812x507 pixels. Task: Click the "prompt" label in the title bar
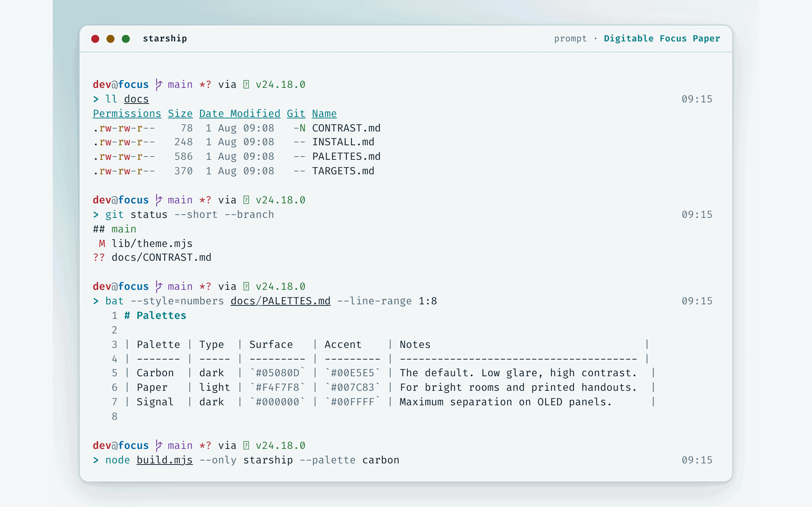(x=570, y=38)
